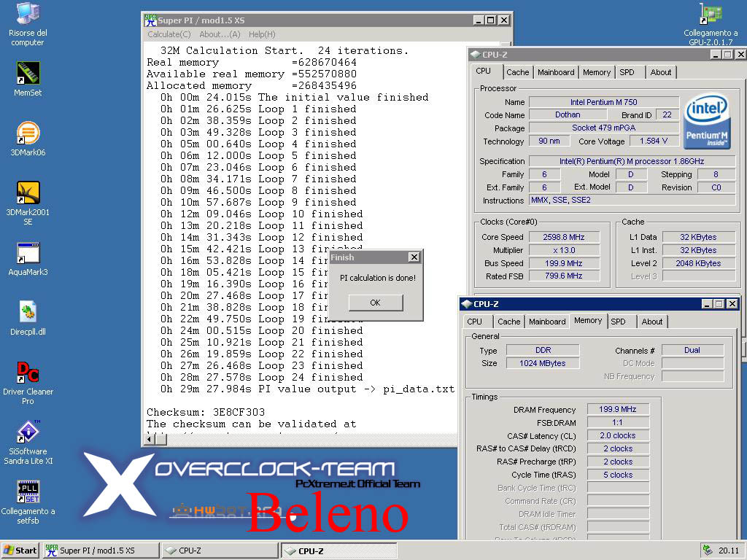The width and height of the screenshot is (747, 560).
Task: Launch AquaMark3 desktop shortcut
Action: [x=28, y=259]
